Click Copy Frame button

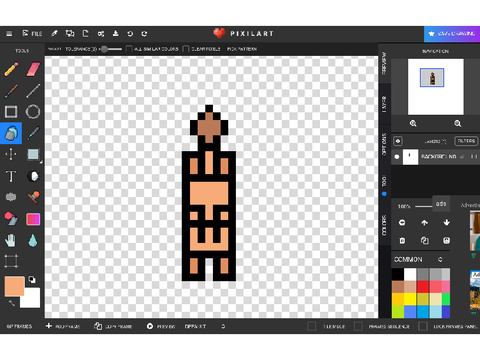tap(113, 326)
